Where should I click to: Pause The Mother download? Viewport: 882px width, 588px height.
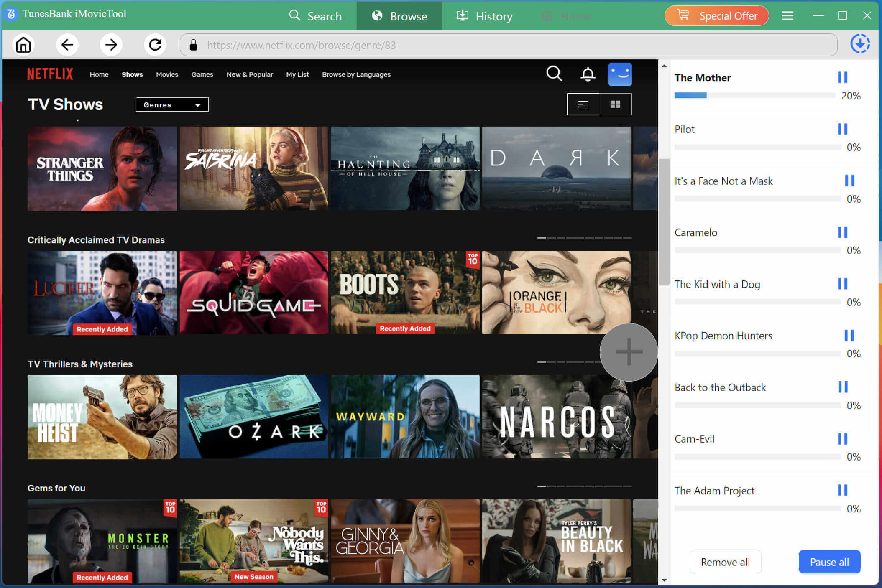tap(842, 77)
